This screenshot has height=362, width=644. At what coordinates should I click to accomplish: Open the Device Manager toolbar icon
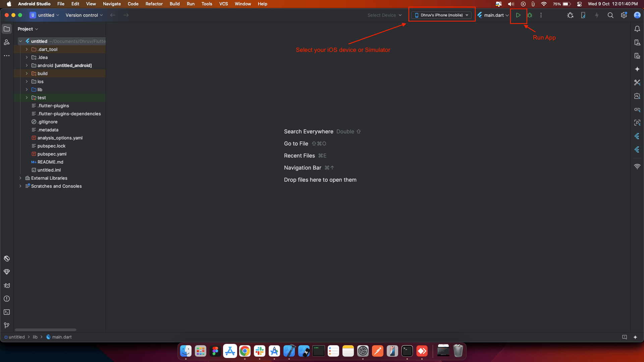(583, 15)
